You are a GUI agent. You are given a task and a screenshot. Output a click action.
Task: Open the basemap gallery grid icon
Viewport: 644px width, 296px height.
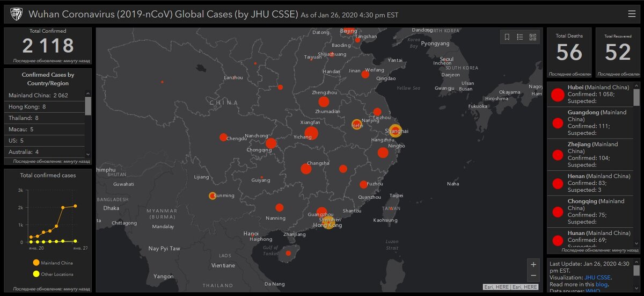pyautogui.click(x=533, y=37)
